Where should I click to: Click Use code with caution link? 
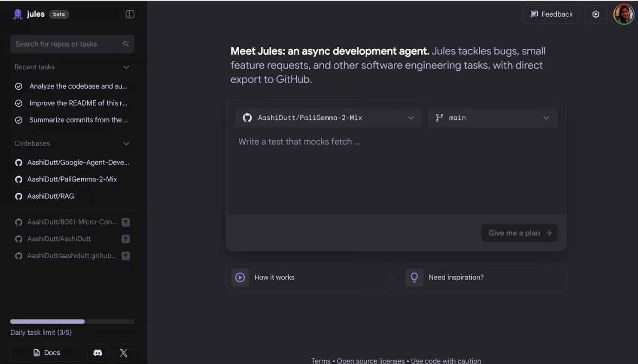pos(446,361)
